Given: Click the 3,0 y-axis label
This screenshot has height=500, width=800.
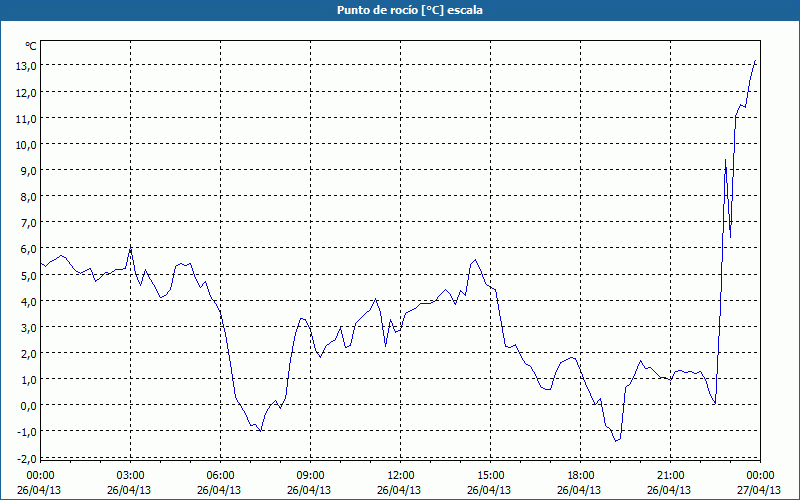Looking at the screenshot, I should 28,328.
